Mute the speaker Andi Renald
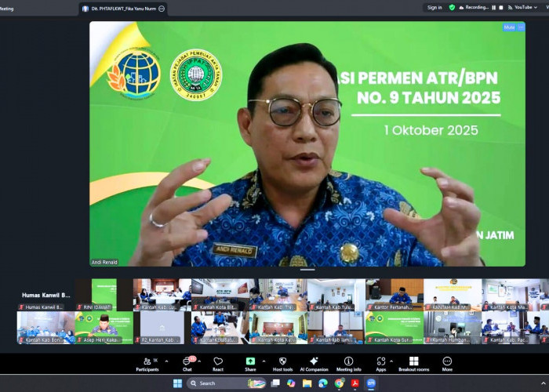The height and width of the screenshot is (392, 549). click(509, 27)
